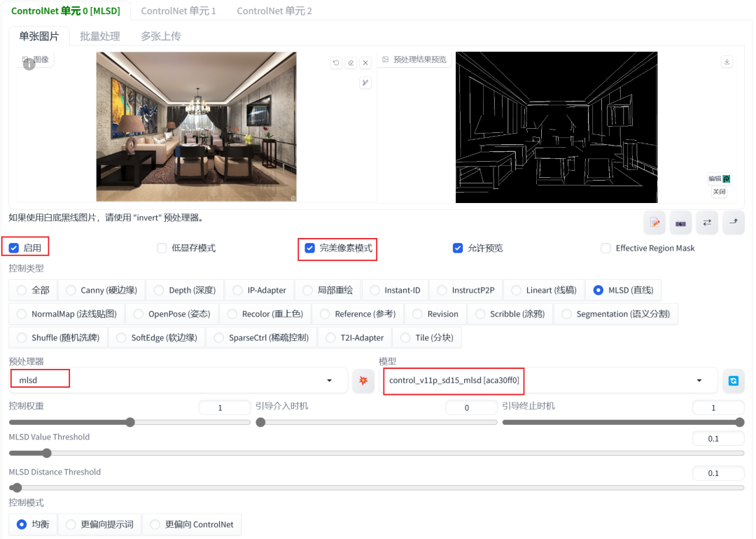Select the Canny (硬边缘) control type
The width and height of the screenshot is (756, 539).
[101, 290]
